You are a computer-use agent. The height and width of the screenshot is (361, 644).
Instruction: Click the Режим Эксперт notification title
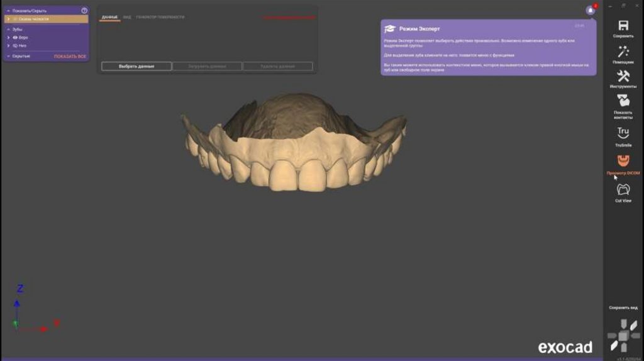point(419,29)
